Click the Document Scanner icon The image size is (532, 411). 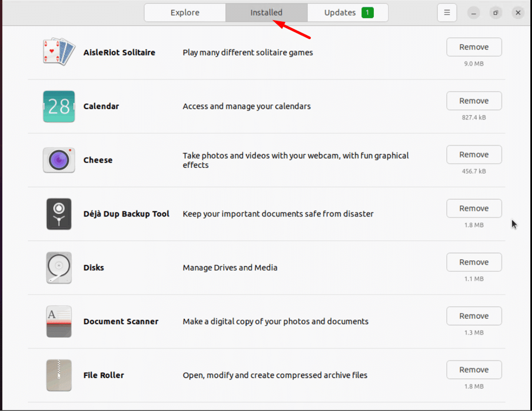coord(59,322)
